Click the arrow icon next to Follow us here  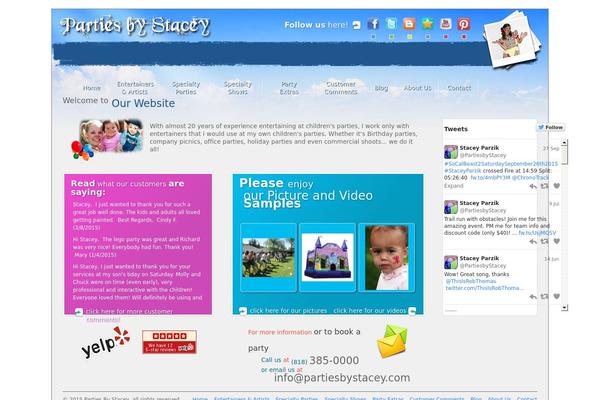[356, 25]
